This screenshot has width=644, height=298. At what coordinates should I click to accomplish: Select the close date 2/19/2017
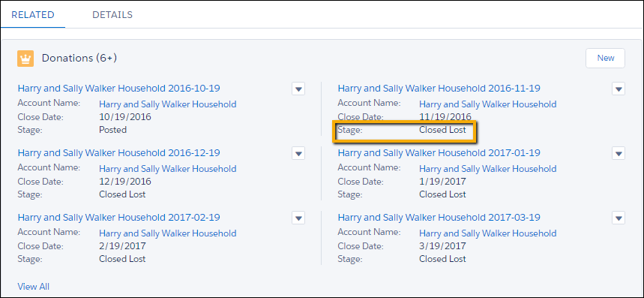click(122, 245)
